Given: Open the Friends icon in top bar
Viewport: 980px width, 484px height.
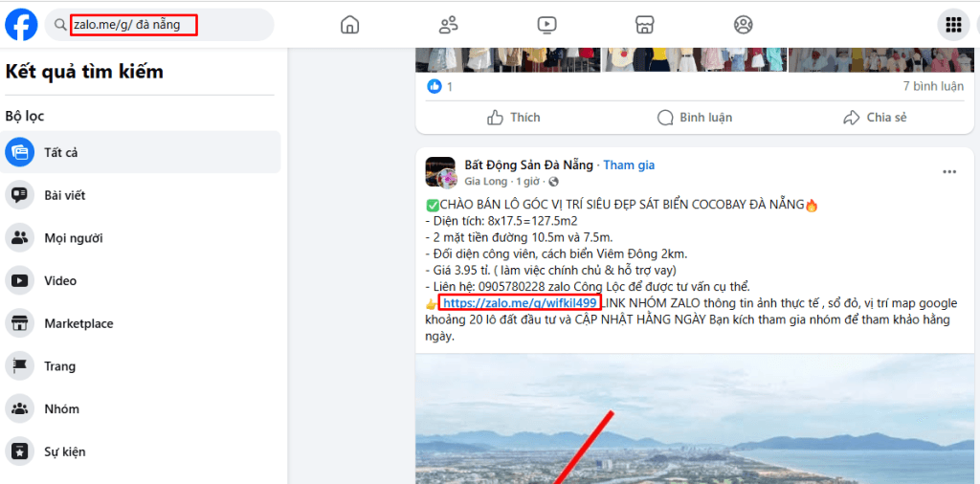Looking at the screenshot, I should coord(448,25).
